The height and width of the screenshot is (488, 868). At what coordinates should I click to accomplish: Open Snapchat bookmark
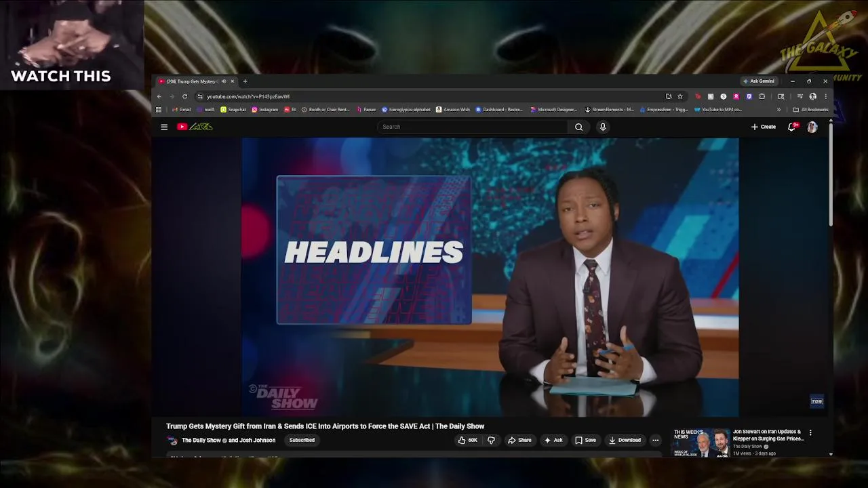coord(233,109)
